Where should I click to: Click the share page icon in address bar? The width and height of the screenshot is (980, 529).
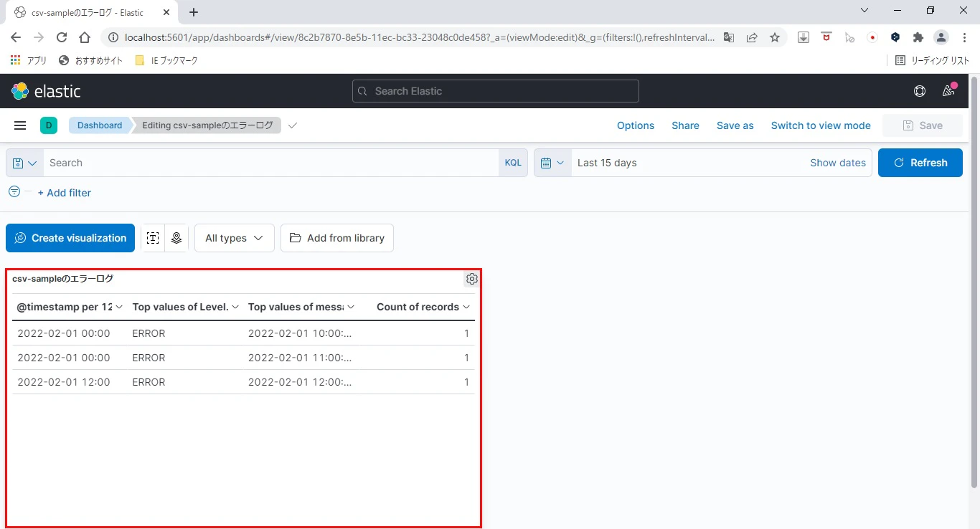click(752, 37)
